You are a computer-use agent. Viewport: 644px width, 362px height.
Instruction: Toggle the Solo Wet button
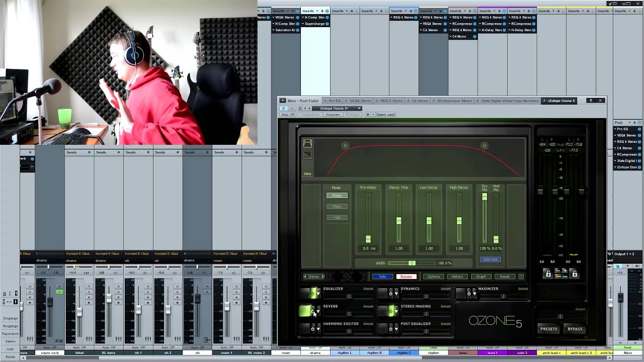click(x=490, y=259)
